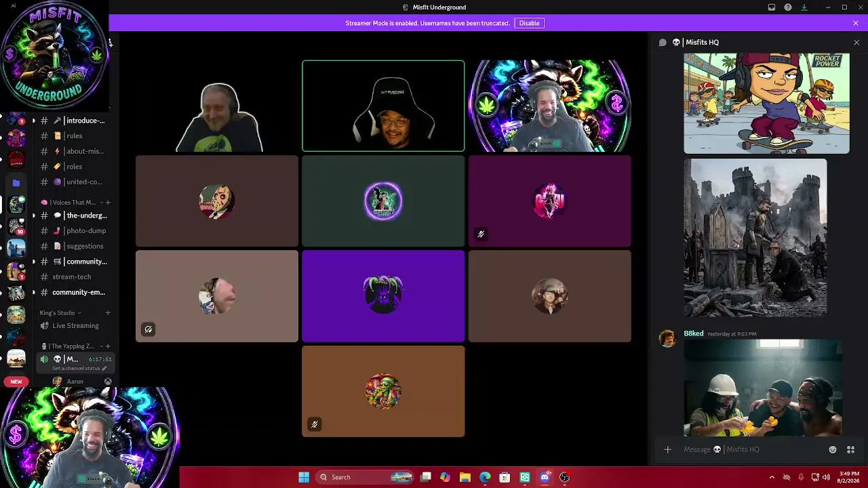Image resolution: width=868 pixels, height=488 pixels.
Task: Open Discord from the taskbar
Action: click(x=545, y=477)
